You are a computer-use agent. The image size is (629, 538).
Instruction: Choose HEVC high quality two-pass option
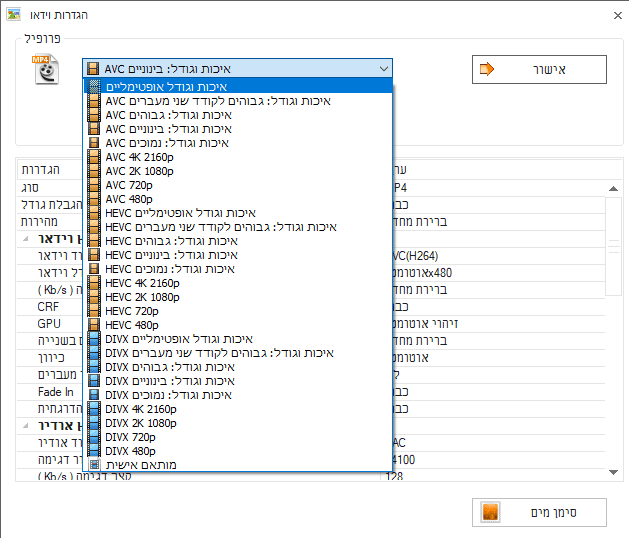[237, 227]
